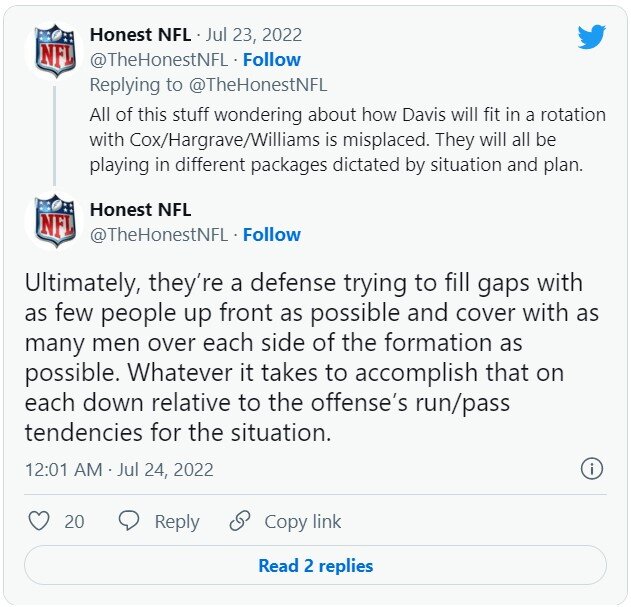
Task: Click the Reply speech bubble icon
Action: click(x=129, y=521)
